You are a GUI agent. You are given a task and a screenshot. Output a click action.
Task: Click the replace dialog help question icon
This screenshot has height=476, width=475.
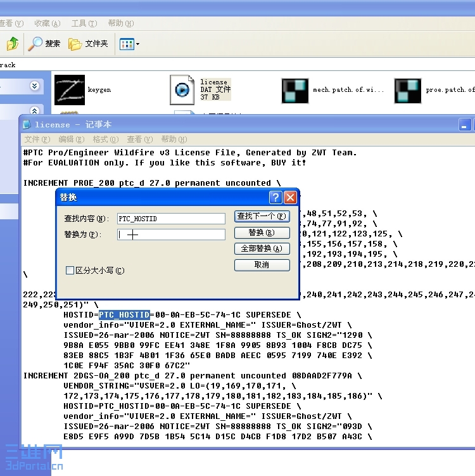pyautogui.click(x=275, y=198)
